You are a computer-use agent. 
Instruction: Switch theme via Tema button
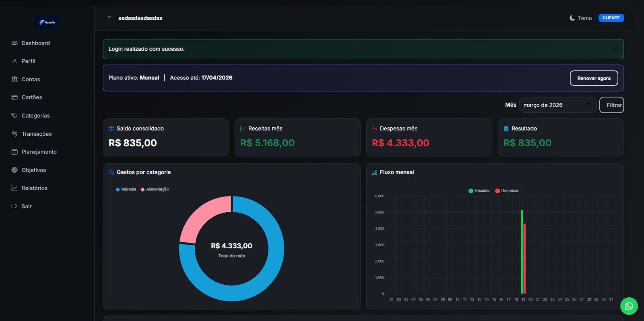(x=581, y=18)
